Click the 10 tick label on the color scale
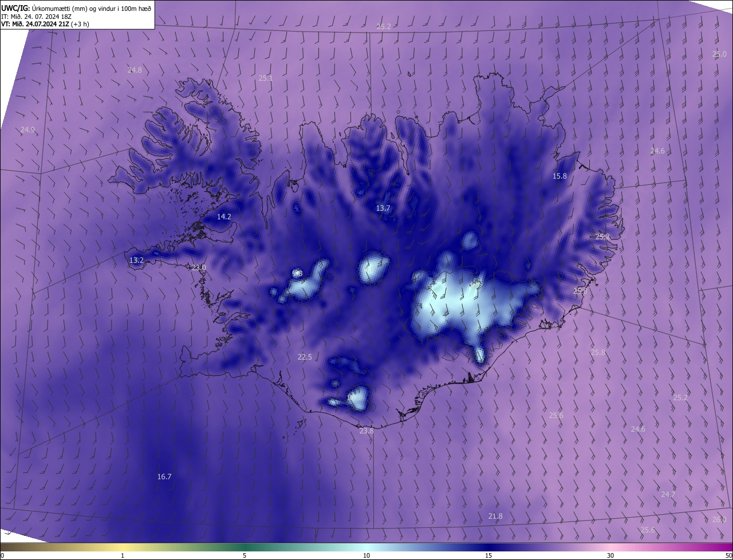The width and height of the screenshot is (733, 560). click(x=366, y=555)
